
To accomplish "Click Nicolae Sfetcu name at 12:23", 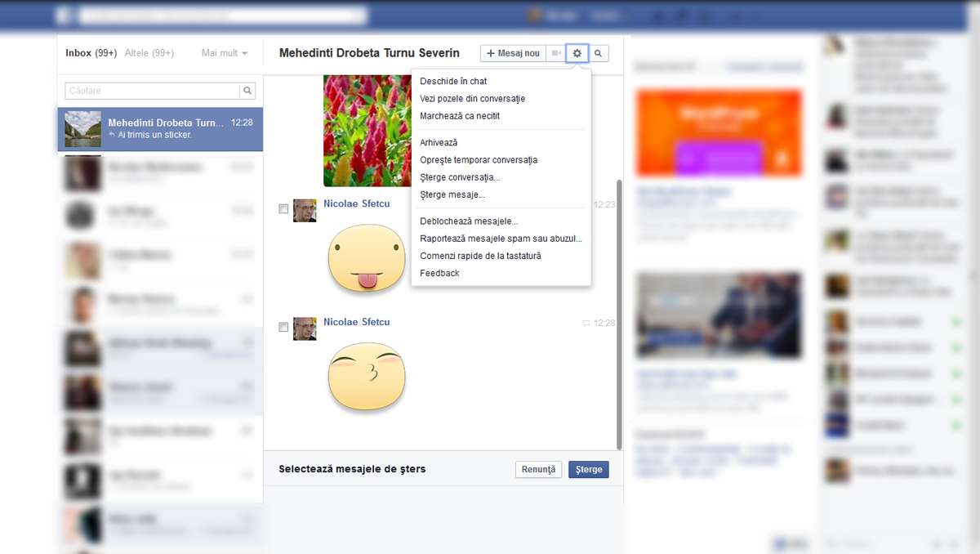I will (356, 203).
